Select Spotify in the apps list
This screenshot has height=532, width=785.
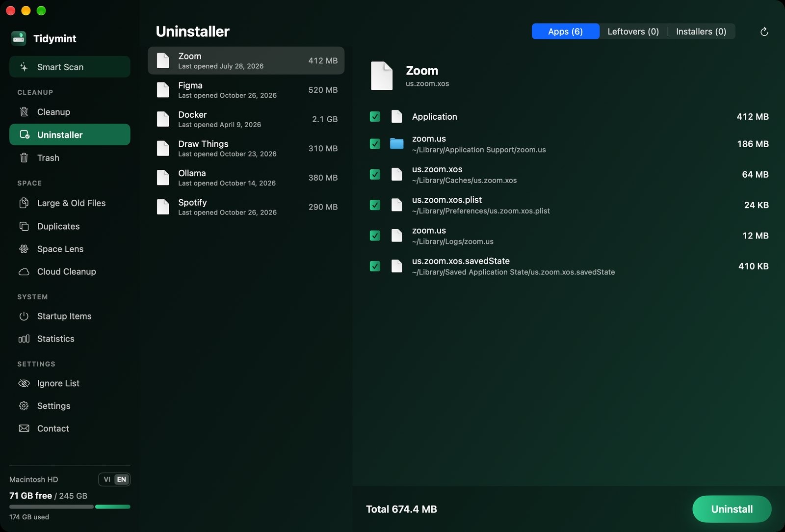[x=246, y=207]
